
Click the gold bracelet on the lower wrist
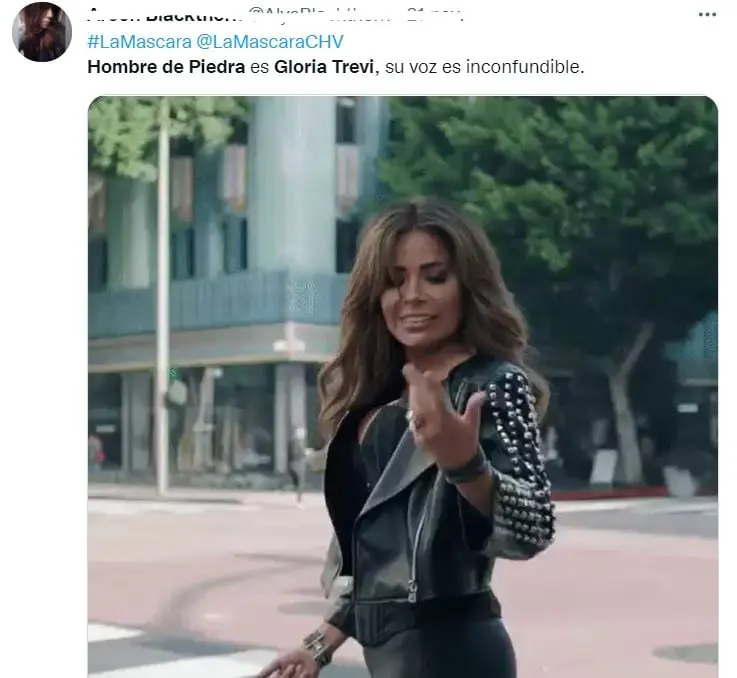pos(318,647)
